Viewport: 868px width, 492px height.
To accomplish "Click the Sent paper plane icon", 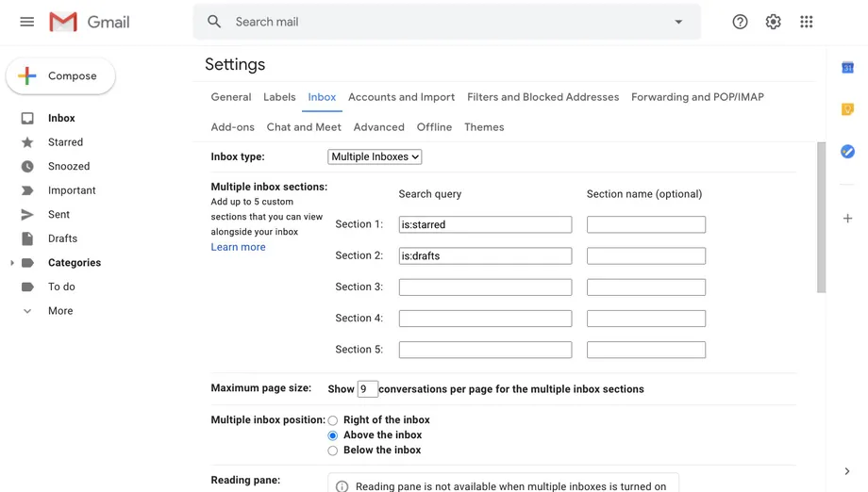I will pyautogui.click(x=27, y=215).
